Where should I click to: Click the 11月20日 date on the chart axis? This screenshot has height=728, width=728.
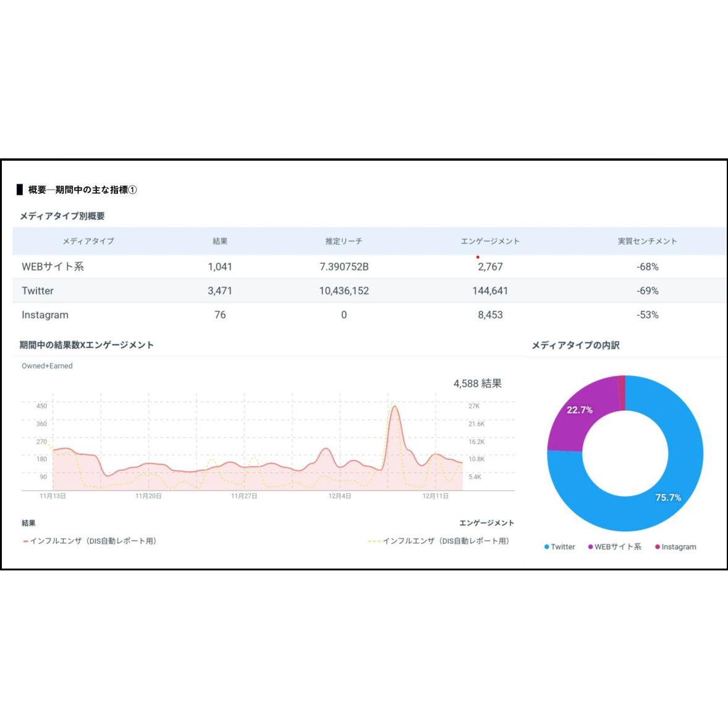148,496
